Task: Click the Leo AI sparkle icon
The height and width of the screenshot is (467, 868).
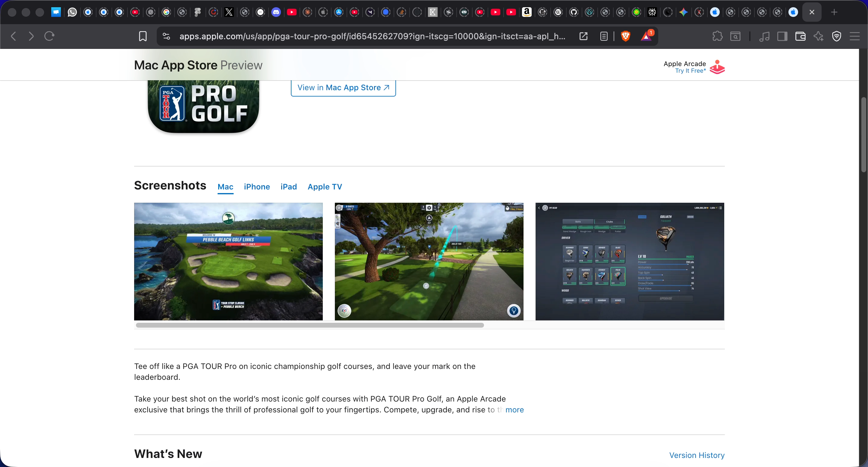Action: tap(819, 36)
